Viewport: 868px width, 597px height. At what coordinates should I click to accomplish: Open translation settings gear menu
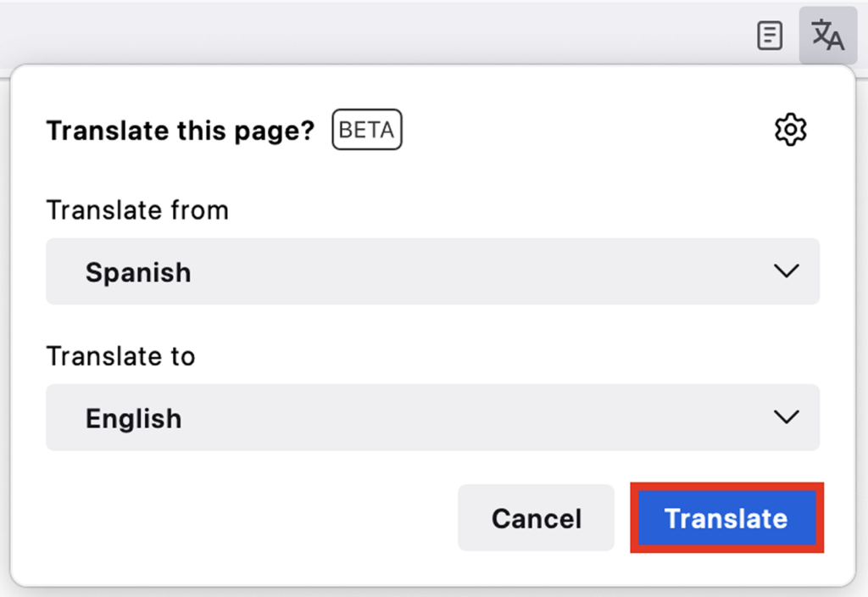click(790, 130)
